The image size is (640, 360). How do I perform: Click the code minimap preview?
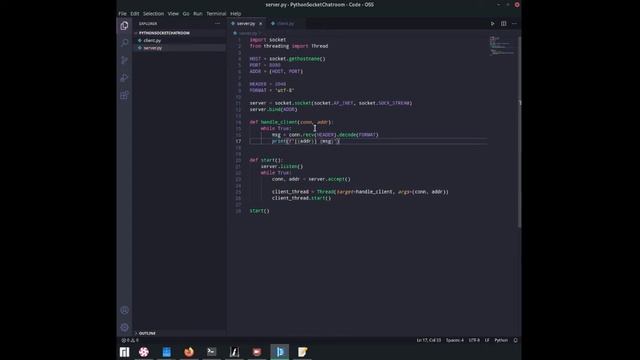click(502, 46)
